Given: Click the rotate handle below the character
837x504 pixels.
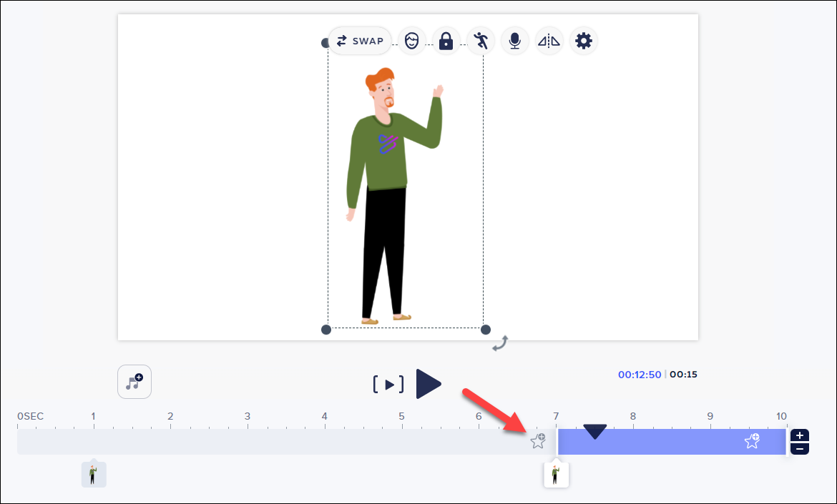Looking at the screenshot, I should 500,344.
